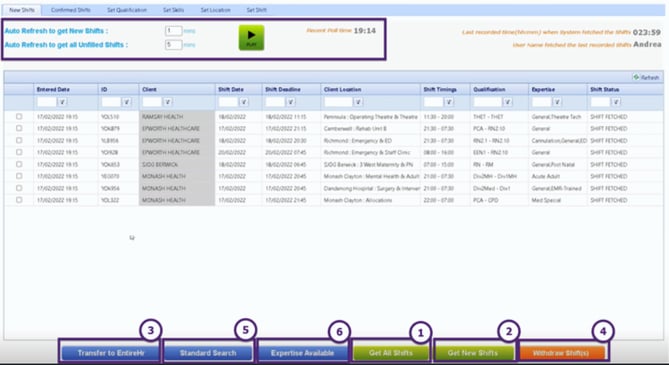Tick checkbox for Monash Clayton Allocations row
This screenshot has width=669, height=365.
point(19,200)
